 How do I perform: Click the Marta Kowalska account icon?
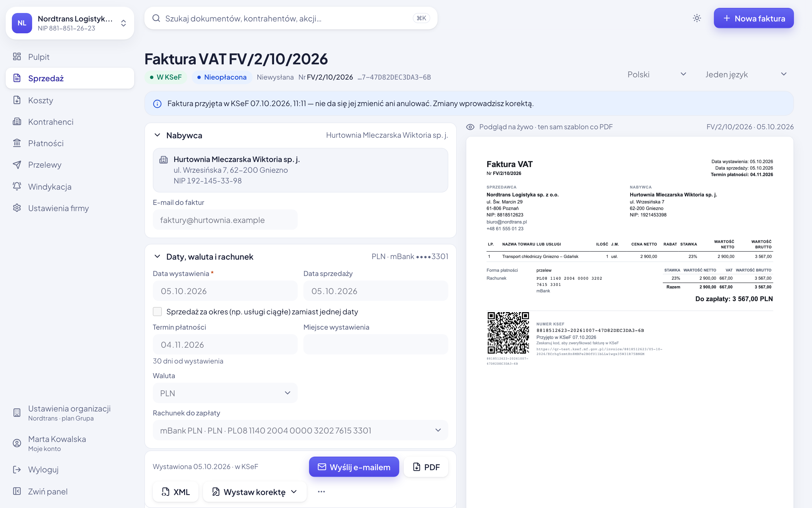click(x=17, y=443)
